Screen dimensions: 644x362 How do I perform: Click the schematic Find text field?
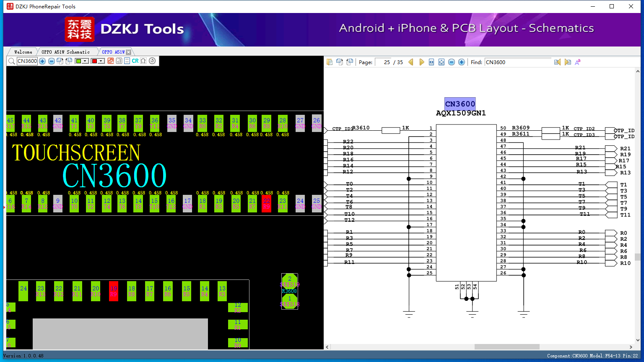tap(518, 62)
